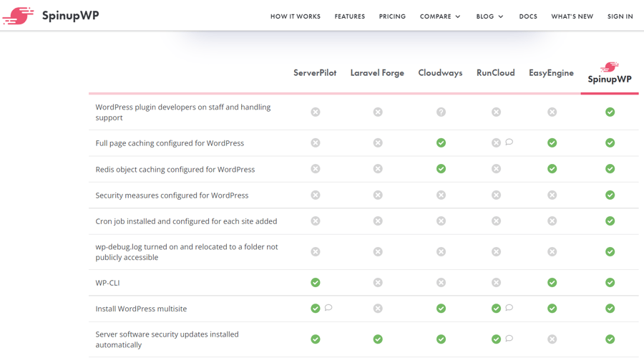The image size is (644, 358).
Task: Click the SpinupWP column header logo
Action: [x=610, y=73]
